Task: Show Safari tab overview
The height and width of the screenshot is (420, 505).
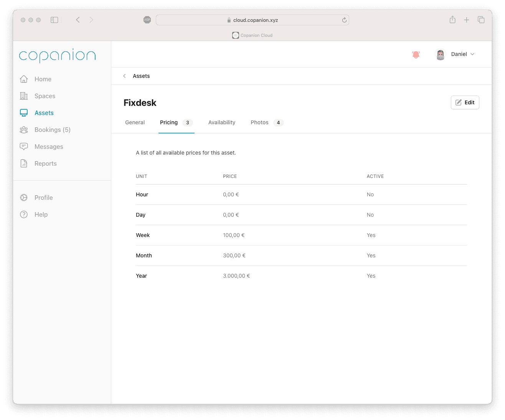Action: [481, 20]
